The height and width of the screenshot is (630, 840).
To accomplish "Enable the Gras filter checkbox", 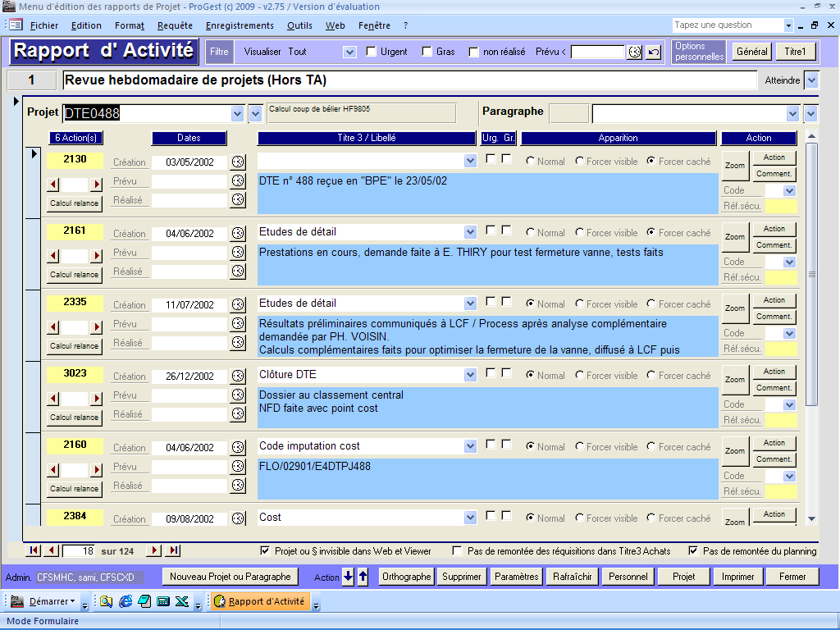I will tap(427, 52).
